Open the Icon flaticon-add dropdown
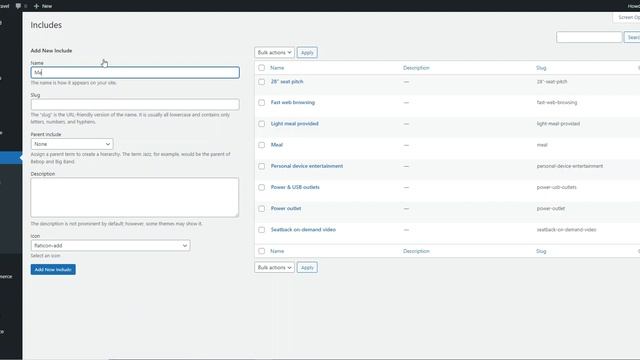640x360 pixels. pyautogui.click(x=110, y=246)
